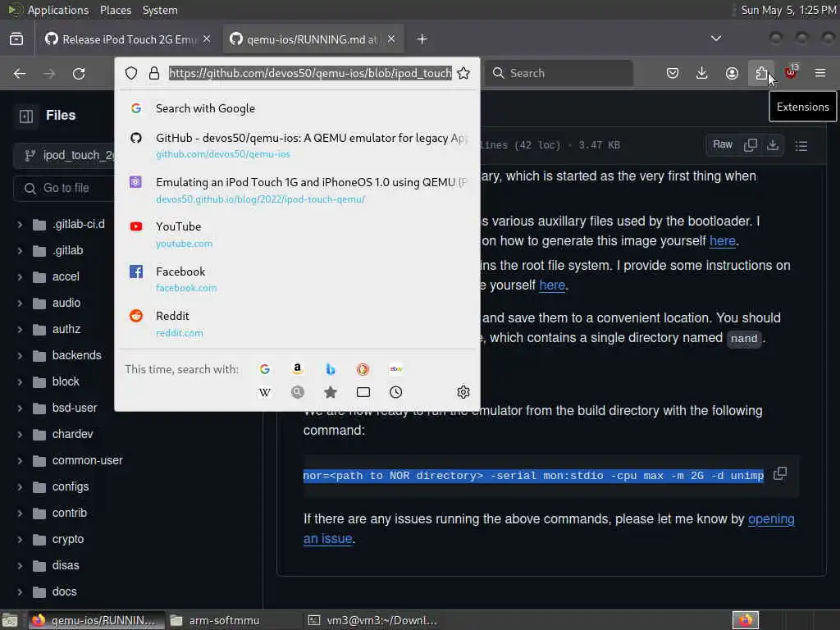This screenshot has width=840, height=630.
Task: Click the Firefox Search box
Action: (x=559, y=73)
